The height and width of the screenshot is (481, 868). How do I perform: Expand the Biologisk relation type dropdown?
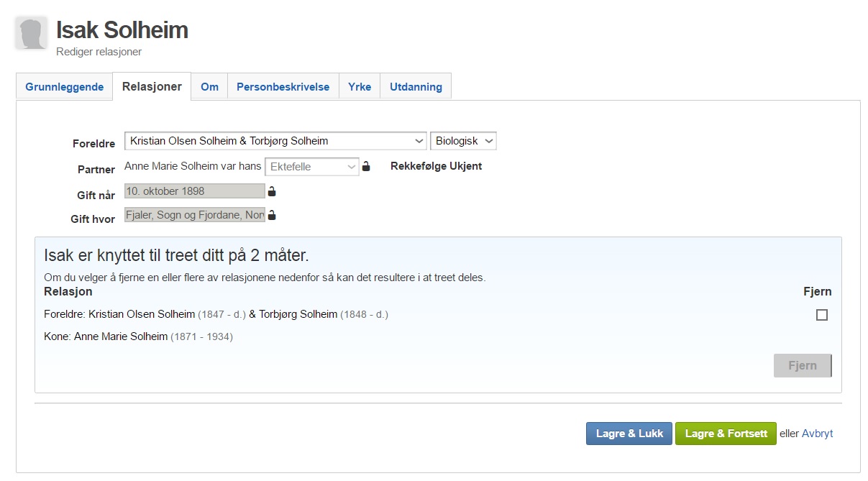pyautogui.click(x=463, y=141)
